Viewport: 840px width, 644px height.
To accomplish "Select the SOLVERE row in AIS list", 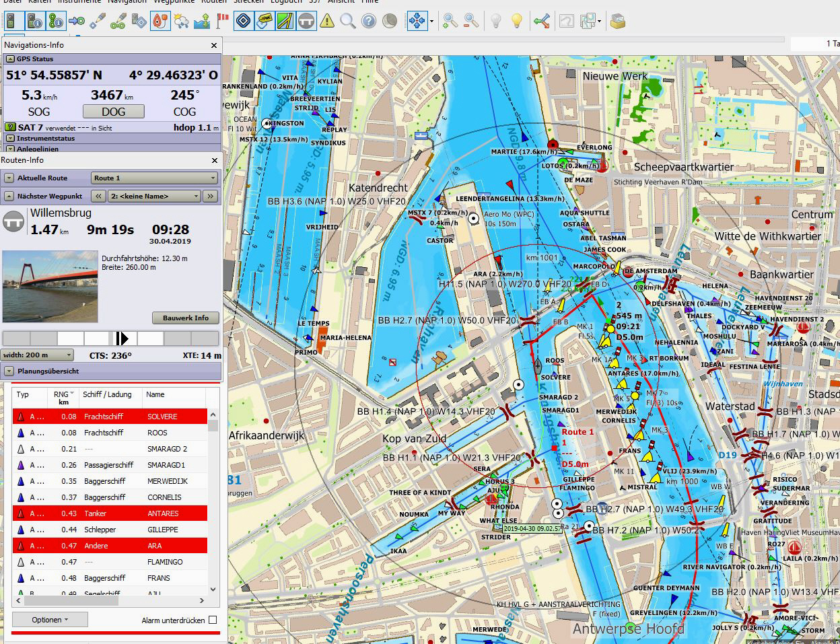I will pyautogui.click(x=110, y=417).
